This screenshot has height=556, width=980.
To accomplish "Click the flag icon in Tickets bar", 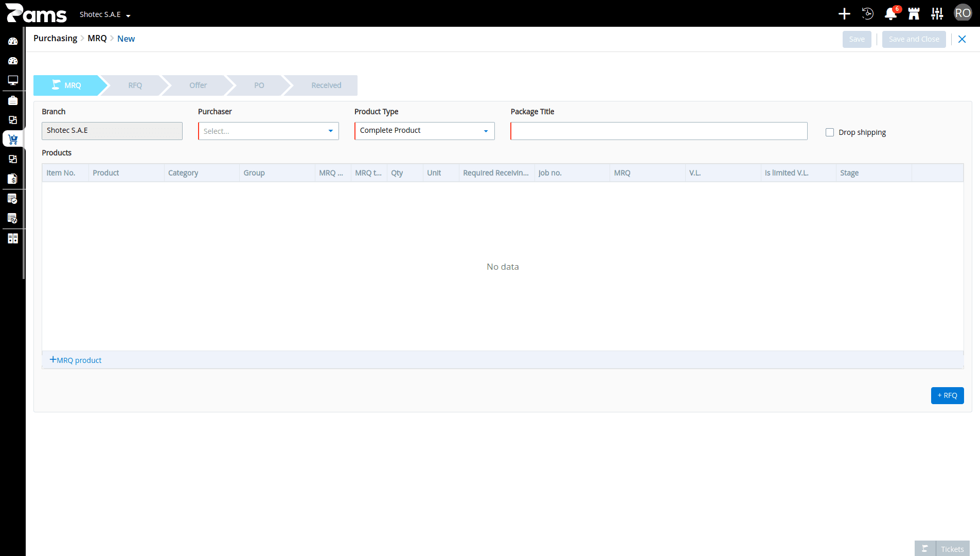I will click(925, 549).
